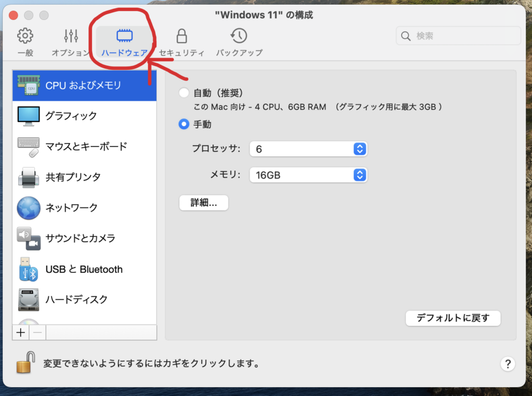Open the メモリ dropdown showing 16GB
This screenshot has height=396, width=532.
click(308, 175)
